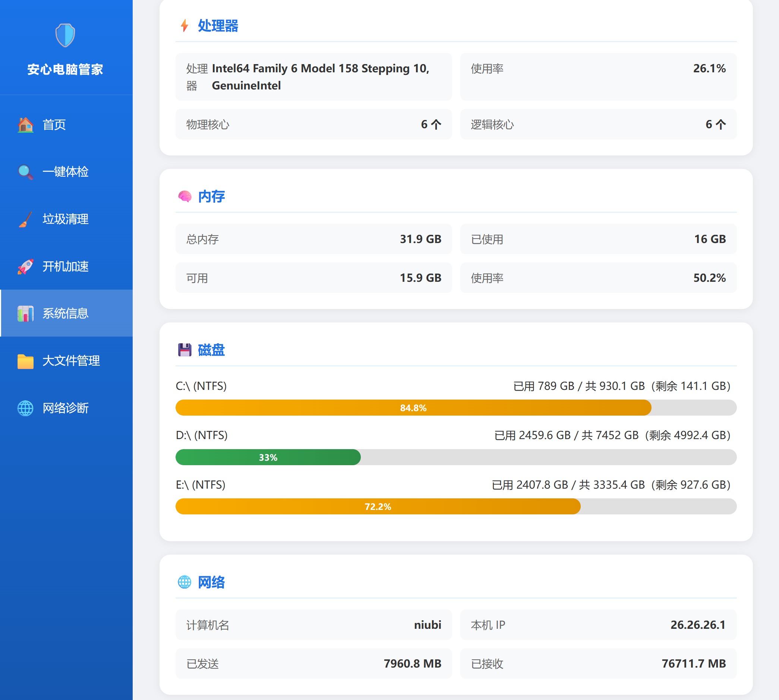
Task: Click the brain icon beside 内存
Action: tap(184, 196)
